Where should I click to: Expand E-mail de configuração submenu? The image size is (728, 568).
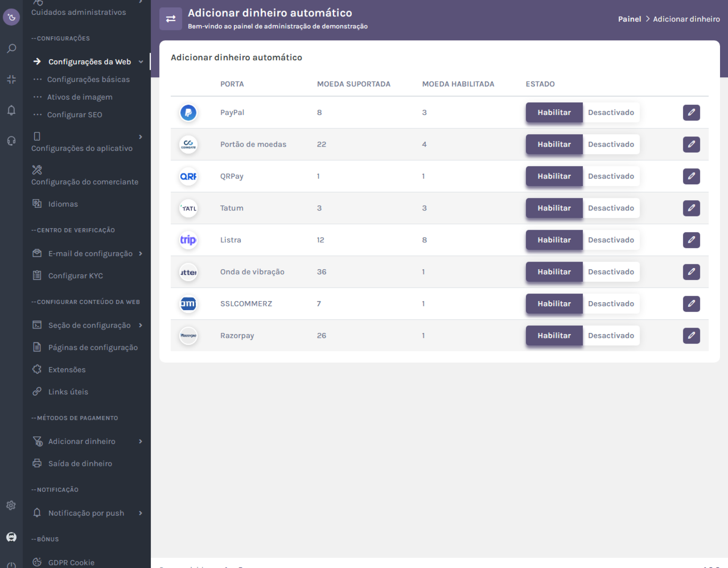[x=141, y=254]
